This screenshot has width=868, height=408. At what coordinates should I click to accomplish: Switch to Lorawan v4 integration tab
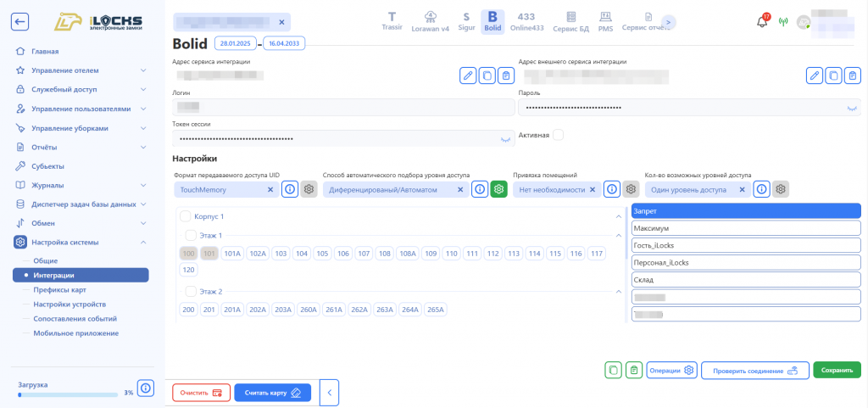430,21
